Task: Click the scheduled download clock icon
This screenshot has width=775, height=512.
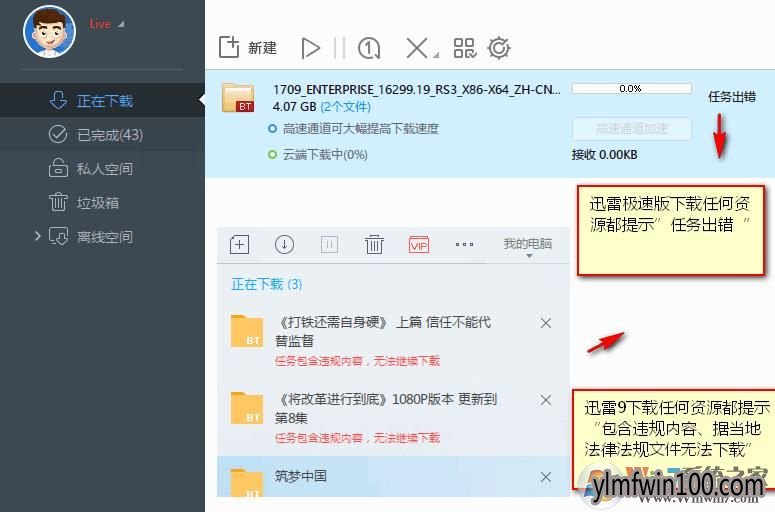Action: click(x=369, y=48)
